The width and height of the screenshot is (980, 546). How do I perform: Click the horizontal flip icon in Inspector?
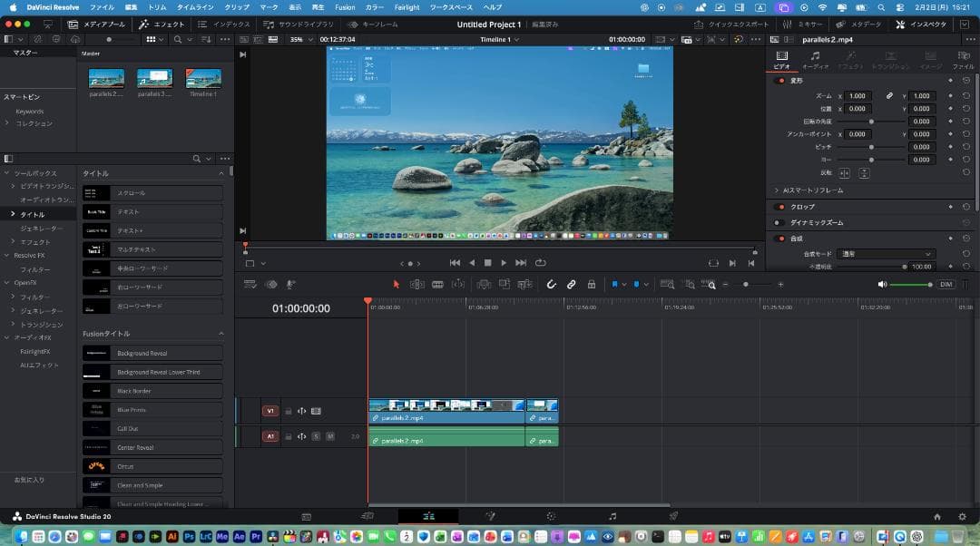click(844, 172)
